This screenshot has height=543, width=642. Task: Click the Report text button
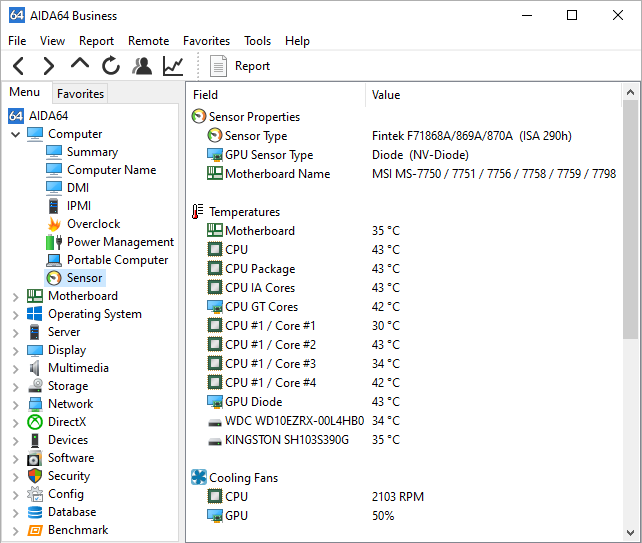pos(252,66)
